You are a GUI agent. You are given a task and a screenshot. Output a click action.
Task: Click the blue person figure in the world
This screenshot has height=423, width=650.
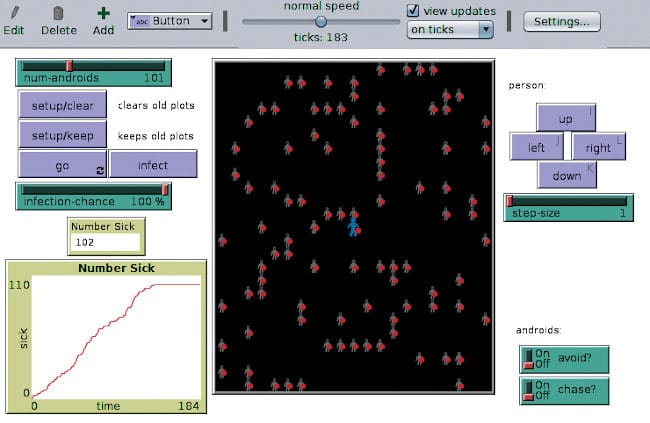(x=352, y=225)
